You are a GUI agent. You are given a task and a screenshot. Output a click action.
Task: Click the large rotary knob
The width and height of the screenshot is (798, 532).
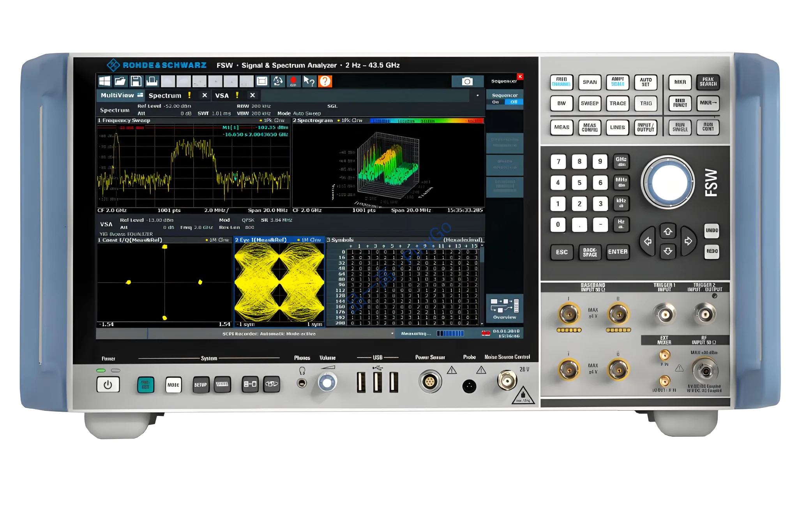click(668, 182)
